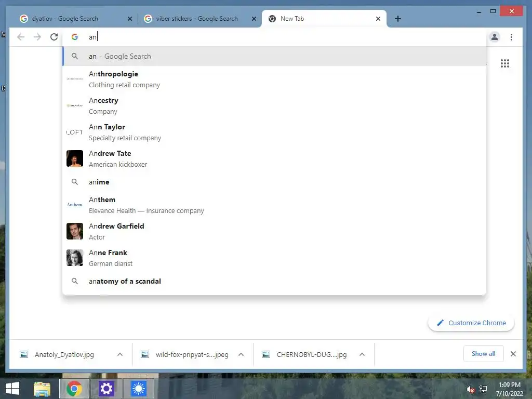The image size is (532, 399).
Task: Pick the Ann Taylor suggestion
Action: (274, 132)
